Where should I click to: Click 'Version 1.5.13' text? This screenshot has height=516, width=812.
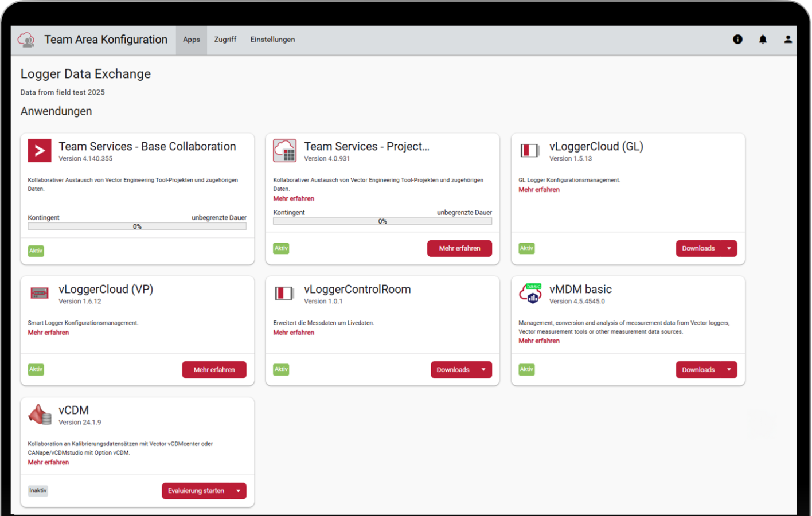pyautogui.click(x=571, y=159)
